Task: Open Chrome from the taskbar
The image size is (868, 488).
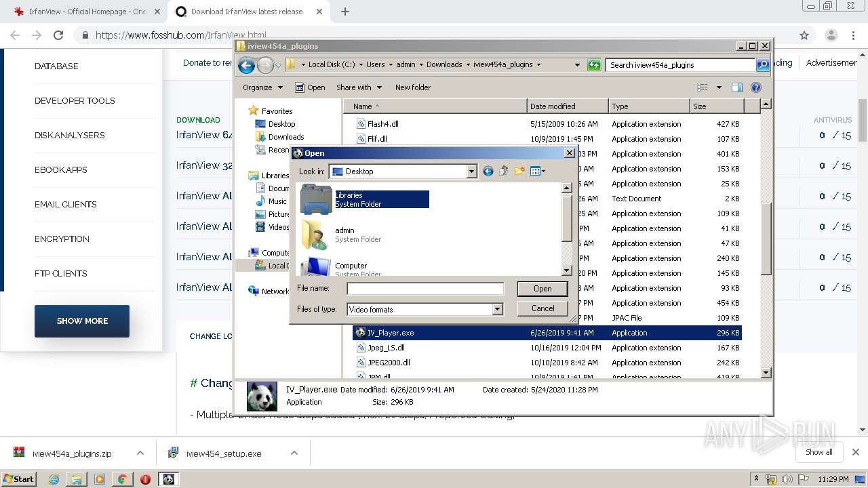Action: point(122,479)
